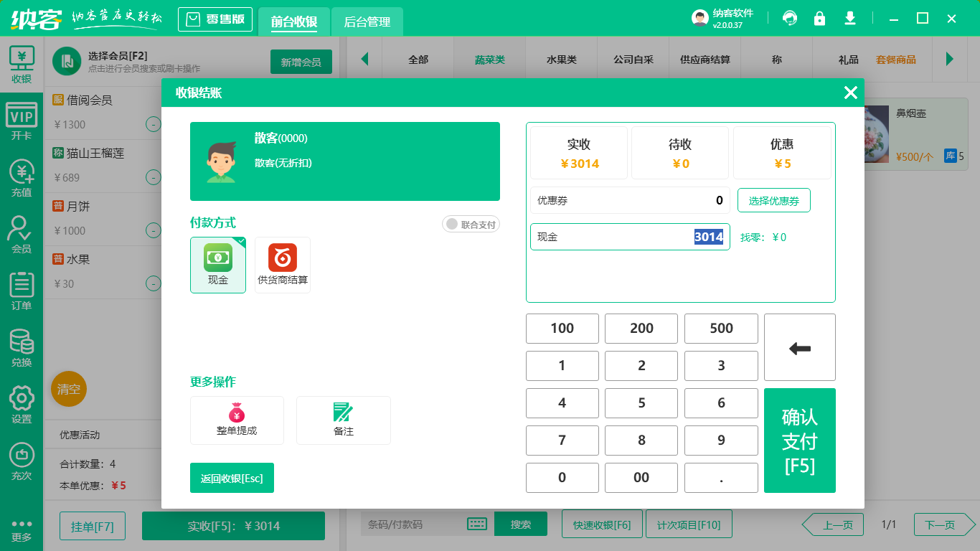Open the 收银 cashier sidebar icon

pyautogui.click(x=22, y=65)
